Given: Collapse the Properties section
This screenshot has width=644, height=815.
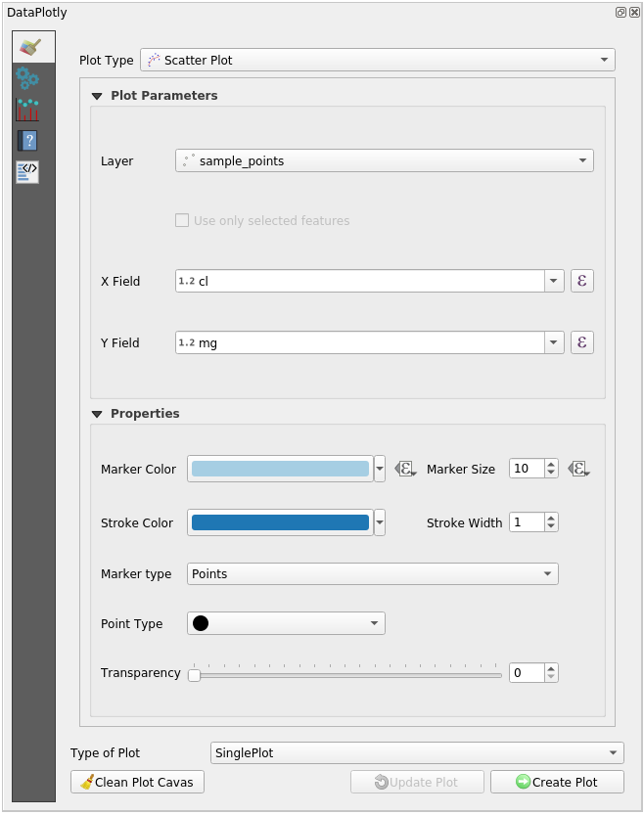Looking at the screenshot, I should tap(96, 414).
